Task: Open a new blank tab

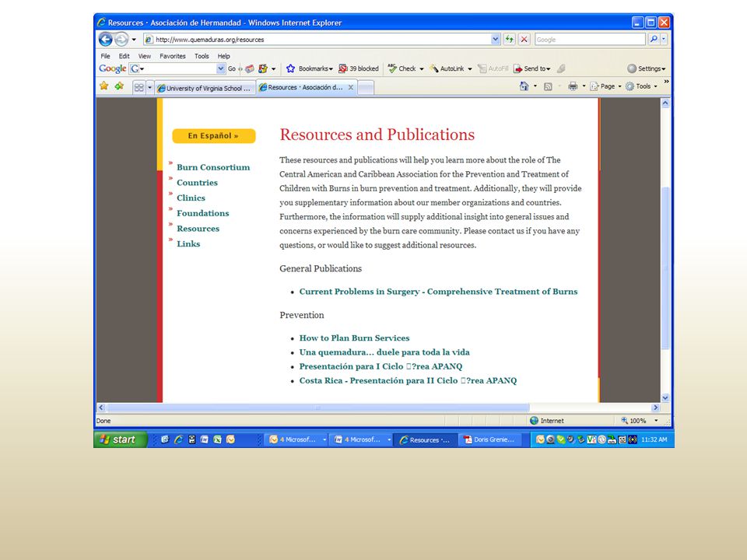Action: click(366, 88)
